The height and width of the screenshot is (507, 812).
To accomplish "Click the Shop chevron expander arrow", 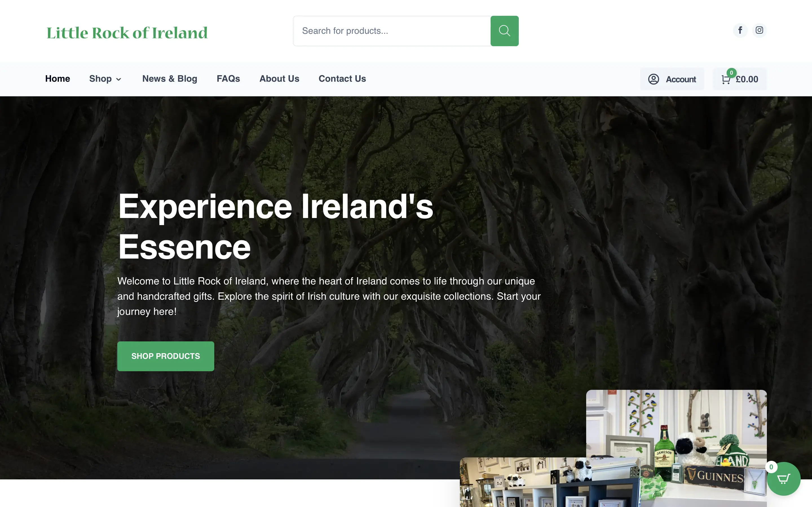I will point(119,79).
